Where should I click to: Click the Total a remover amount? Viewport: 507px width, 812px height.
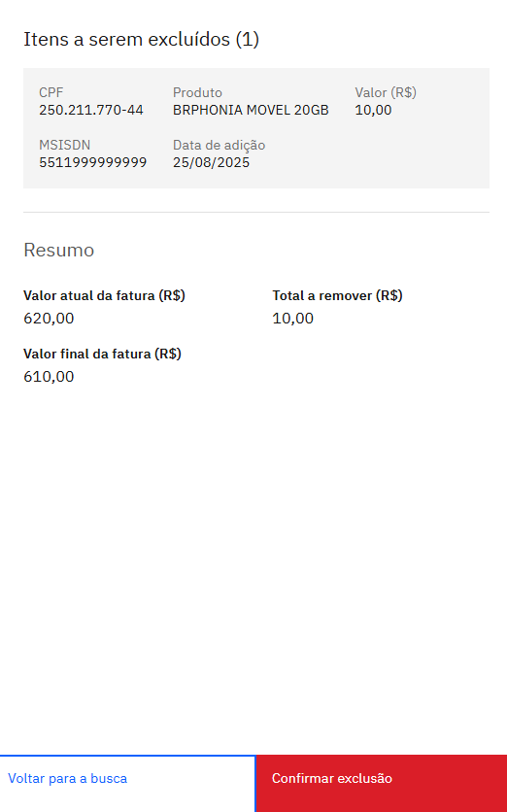click(293, 319)
